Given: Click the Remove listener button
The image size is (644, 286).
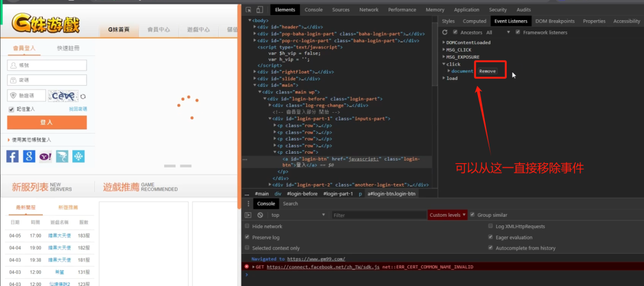Looking at the screenshot, I should click(x=487, y=71).
